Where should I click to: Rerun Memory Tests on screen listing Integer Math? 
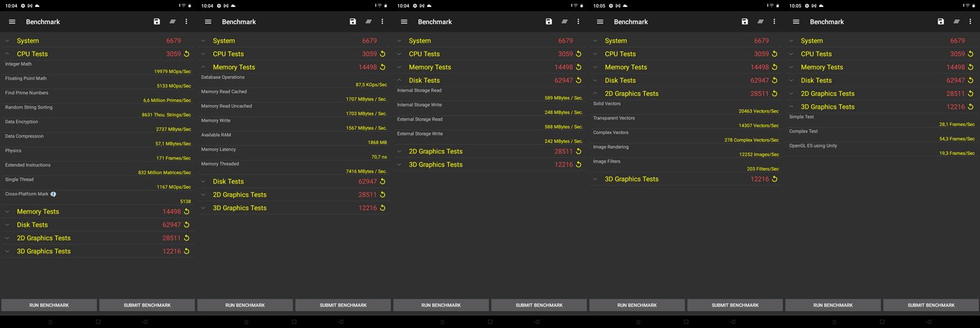click(187, 212)
